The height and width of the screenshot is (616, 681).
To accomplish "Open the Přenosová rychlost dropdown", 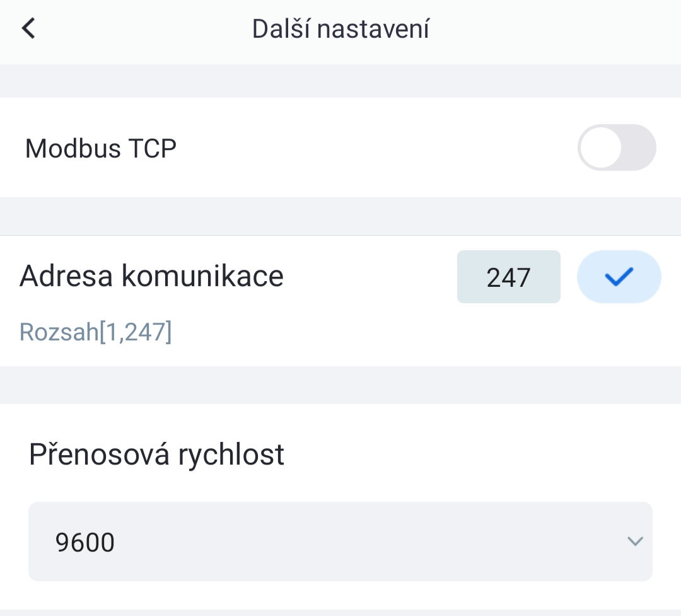I will pyautogui.click(x=340, y=541).
